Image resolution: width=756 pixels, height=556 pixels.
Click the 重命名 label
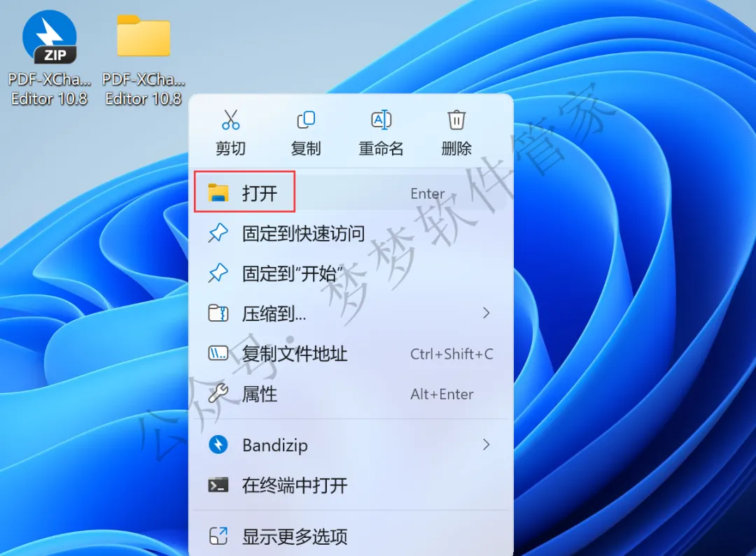click(381, 148)
